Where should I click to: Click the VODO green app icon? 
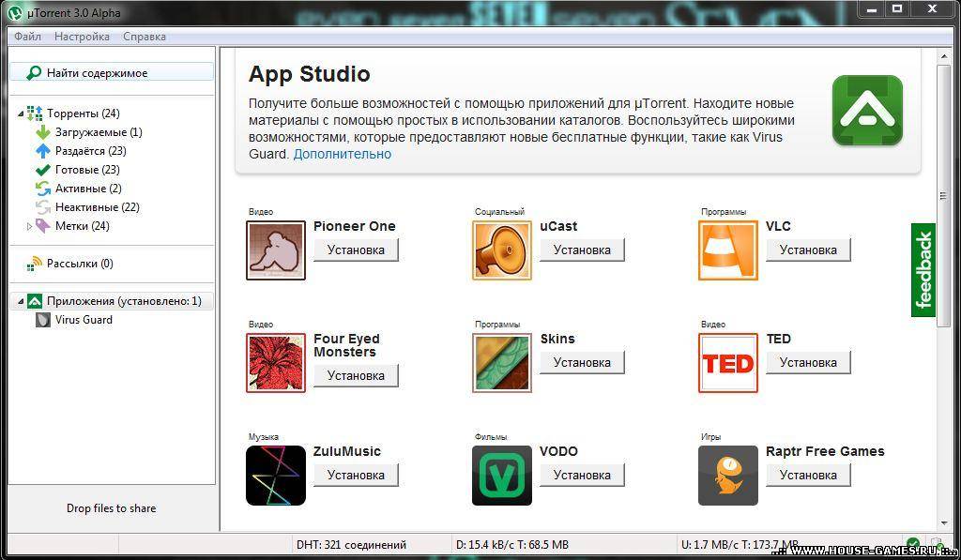coord(502,476)
